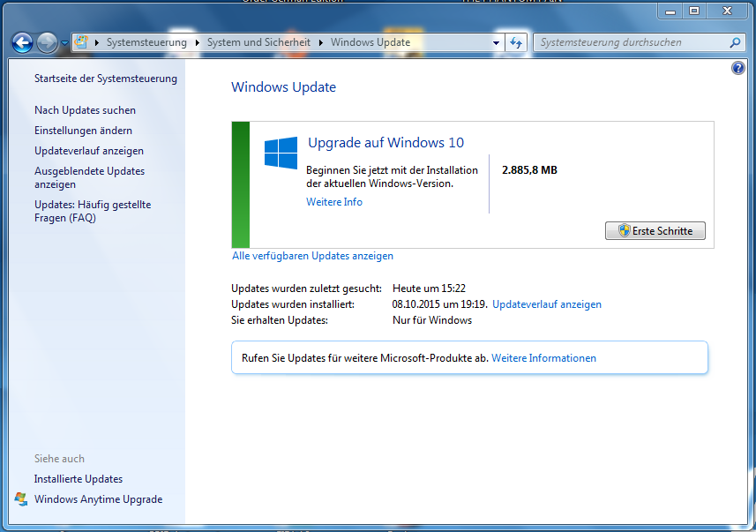
Task: Open Einstellungen ändern
Action: (83, 131)
